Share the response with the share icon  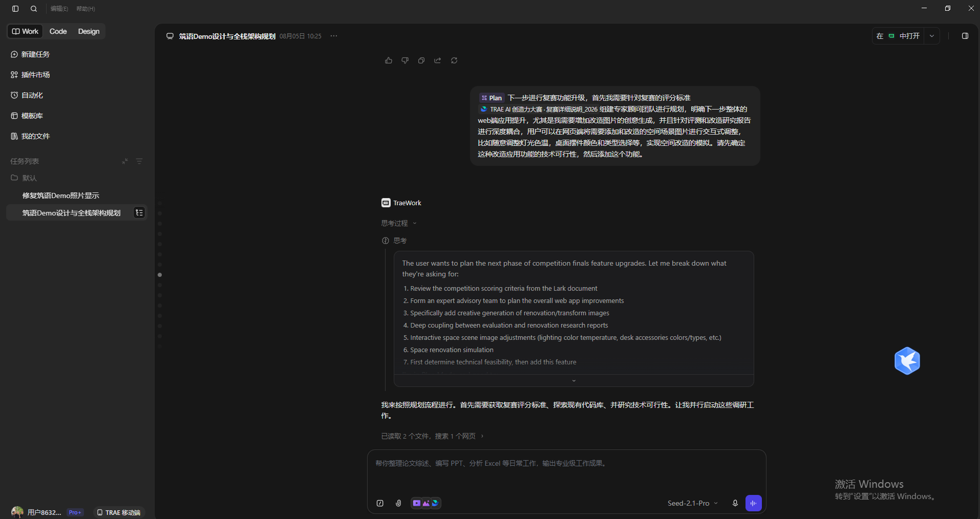click(438, 60)
